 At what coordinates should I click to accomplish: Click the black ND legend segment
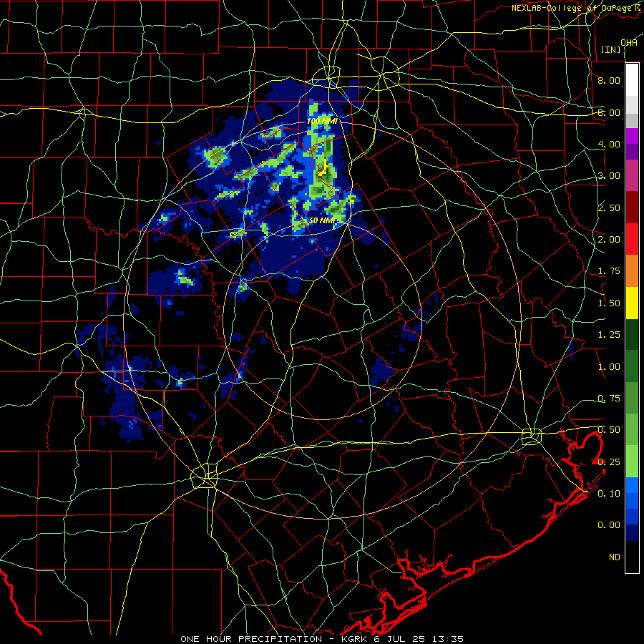632,557
